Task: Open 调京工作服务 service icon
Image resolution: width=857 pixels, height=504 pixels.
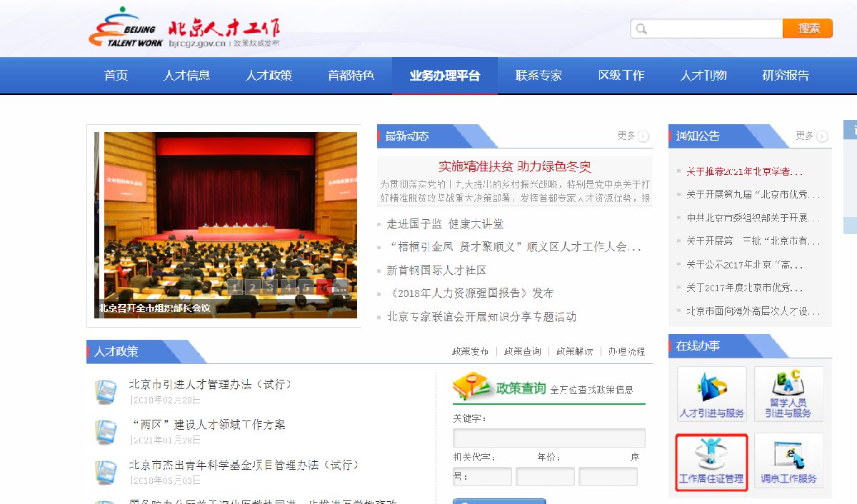Action: (x=788, y=461)
